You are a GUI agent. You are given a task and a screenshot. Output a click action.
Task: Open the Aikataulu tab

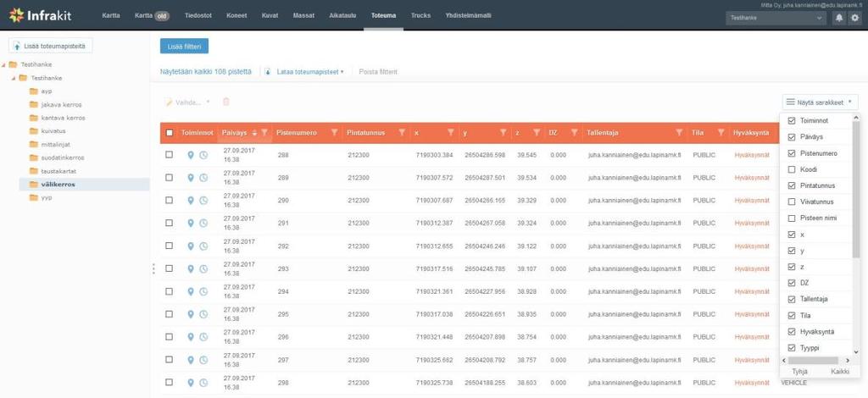[x=342, y=15]
